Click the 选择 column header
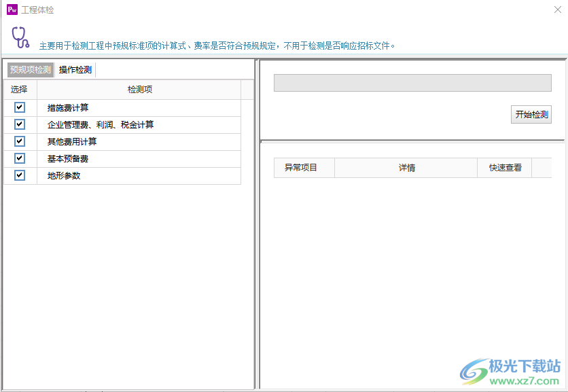The image size is (568, 392). pyautogui.click(x=20, y=90)
